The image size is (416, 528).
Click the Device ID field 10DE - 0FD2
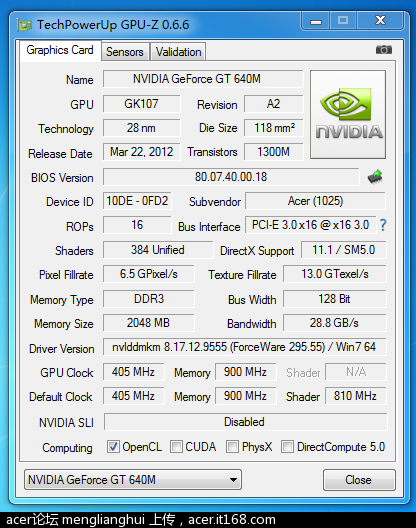coord(137,201)
